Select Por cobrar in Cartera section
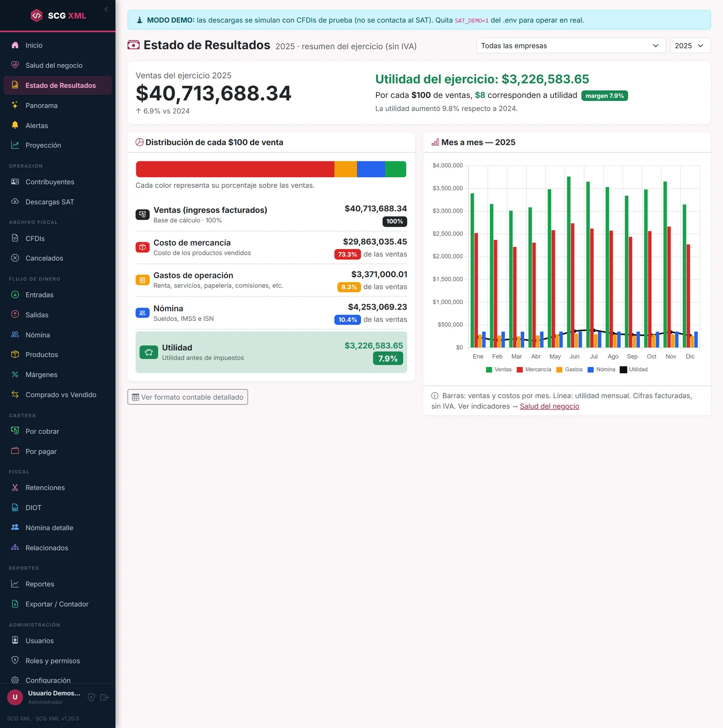This screenshot has height=728, width=723. [x=58, y=431]
